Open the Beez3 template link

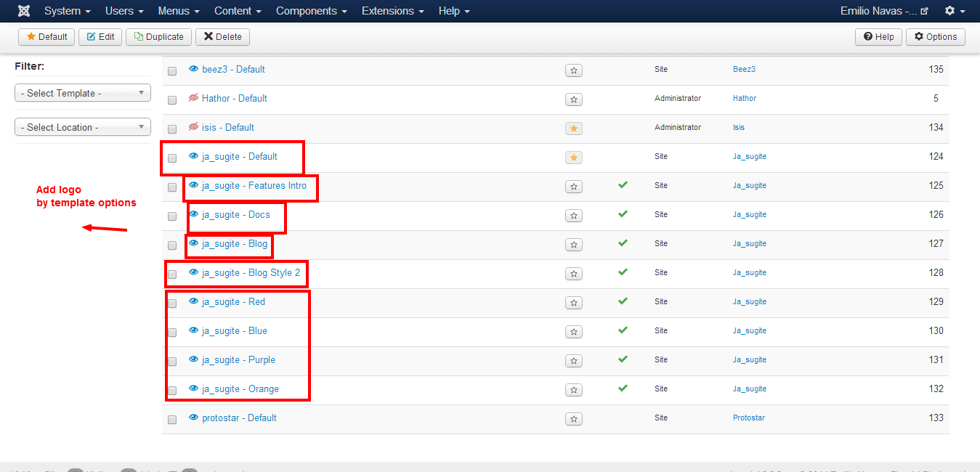click(x=744, y=69)
